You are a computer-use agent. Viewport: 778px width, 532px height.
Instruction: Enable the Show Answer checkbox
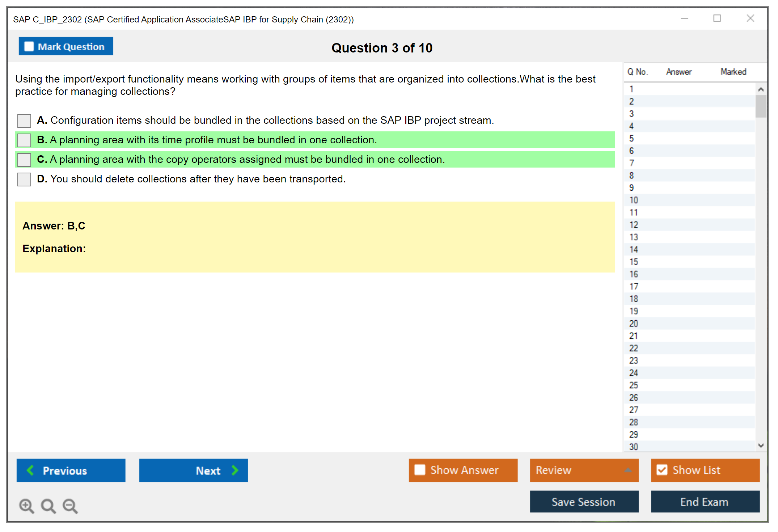coord(420,470)
